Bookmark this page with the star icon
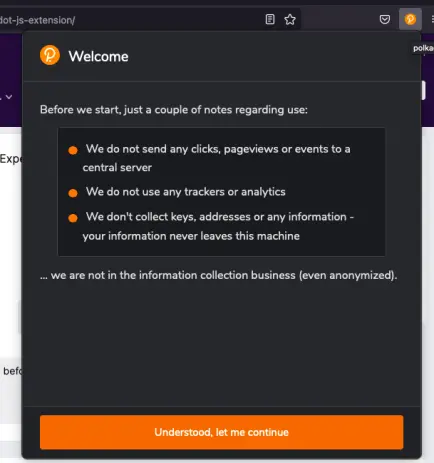This screenshot has width=434, height=463. pyautogui.click(x=290, y=19)
